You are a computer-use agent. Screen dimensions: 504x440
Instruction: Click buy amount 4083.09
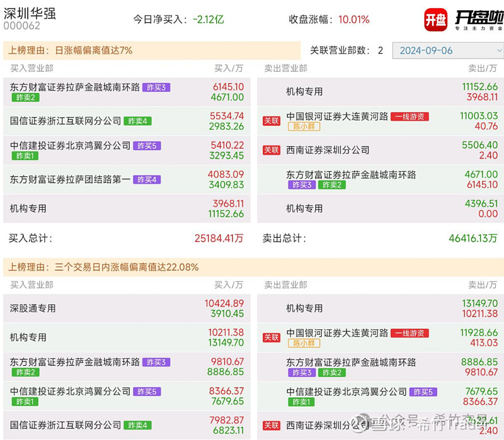(226, 174)
